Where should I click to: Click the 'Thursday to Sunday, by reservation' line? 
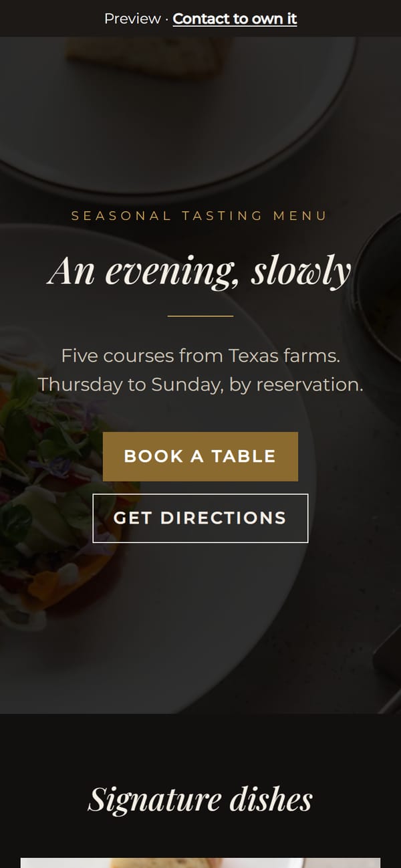pos(200,385)
